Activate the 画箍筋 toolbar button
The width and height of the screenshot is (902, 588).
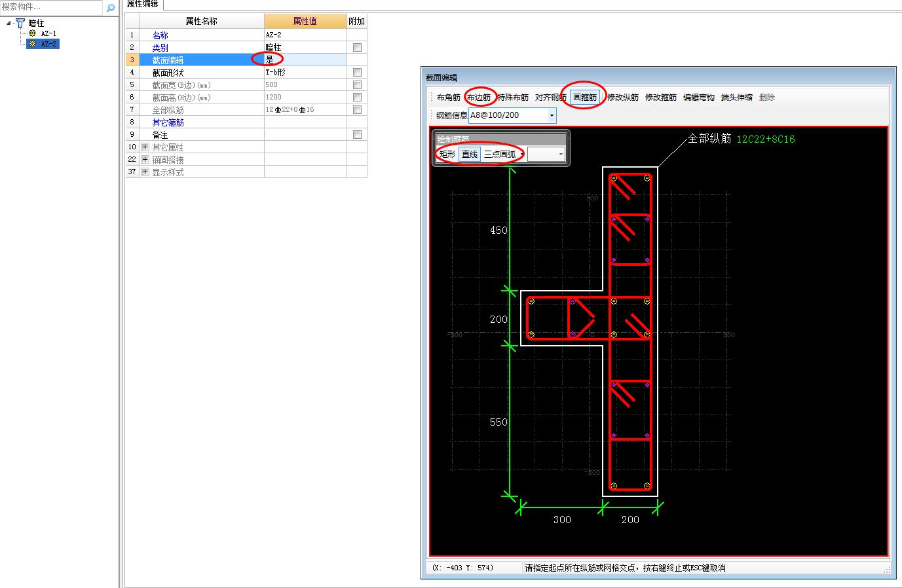584,98
